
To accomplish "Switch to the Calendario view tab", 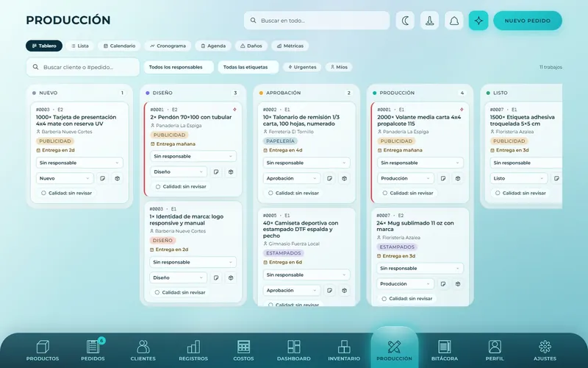I will point(119,46).
